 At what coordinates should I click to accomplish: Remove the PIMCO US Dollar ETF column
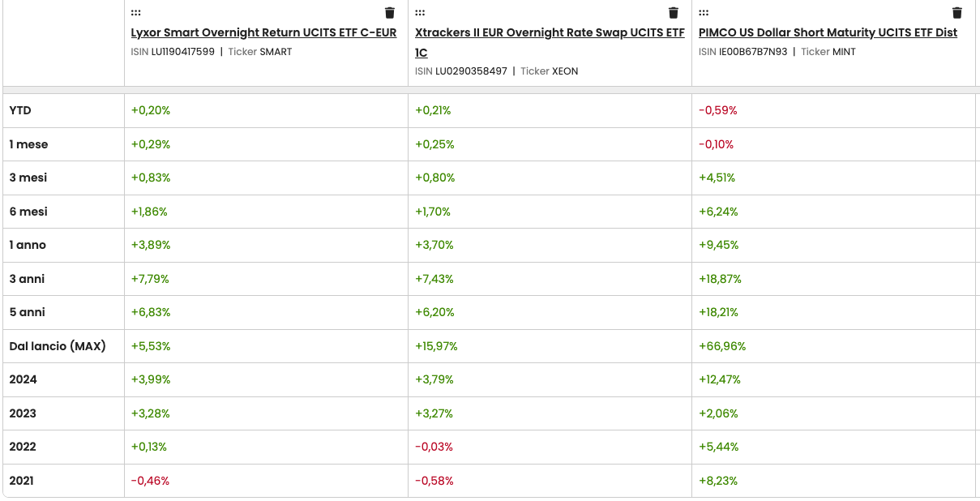pyautogui.click(x=956, y=12)
